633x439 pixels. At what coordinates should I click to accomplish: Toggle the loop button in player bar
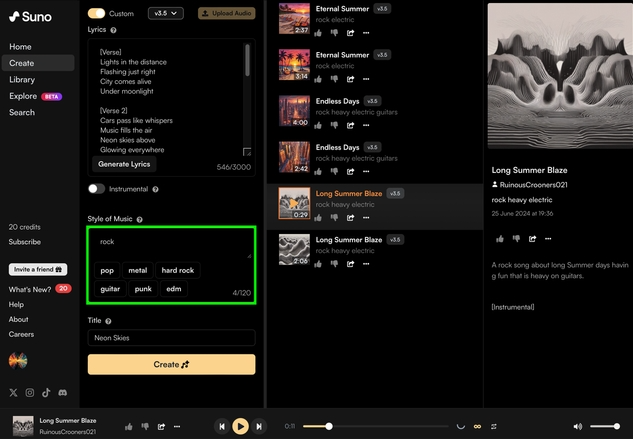pos(477,427)
